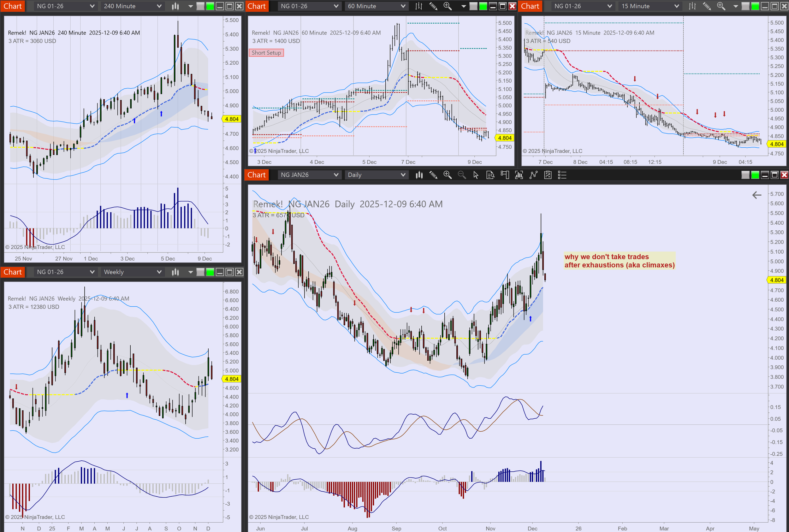Change bar style on 60 Minute chart
789x532 pixels.
419,6
